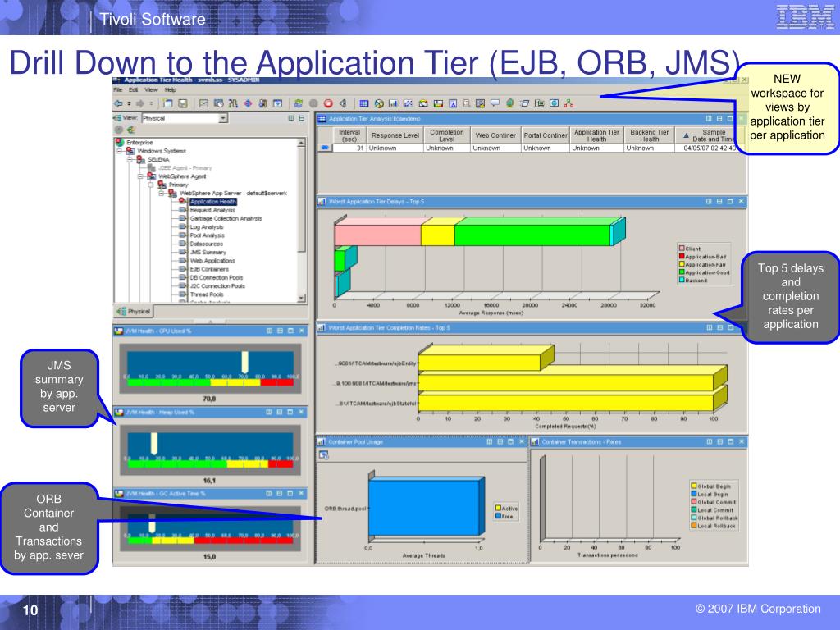Click the navigator tree scroll up arrow
The height and width of the screenshot is (630, 840).
302,143
